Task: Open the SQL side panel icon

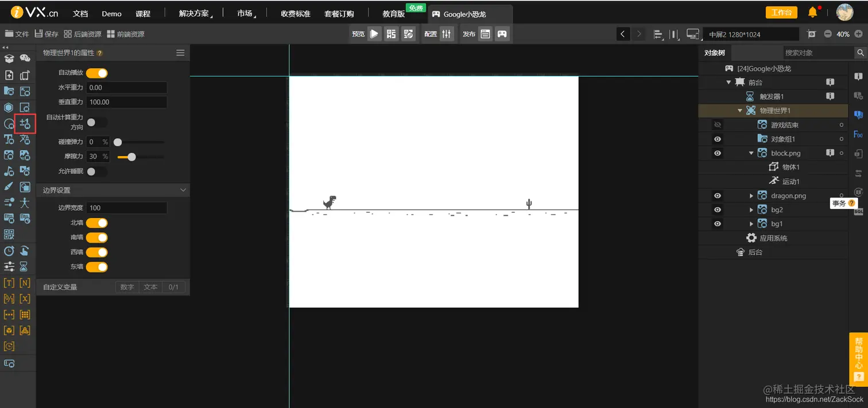Action: [858, 212]
